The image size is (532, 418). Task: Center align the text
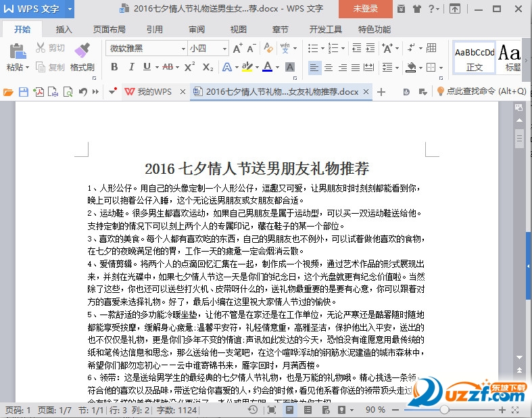[328, 68]
